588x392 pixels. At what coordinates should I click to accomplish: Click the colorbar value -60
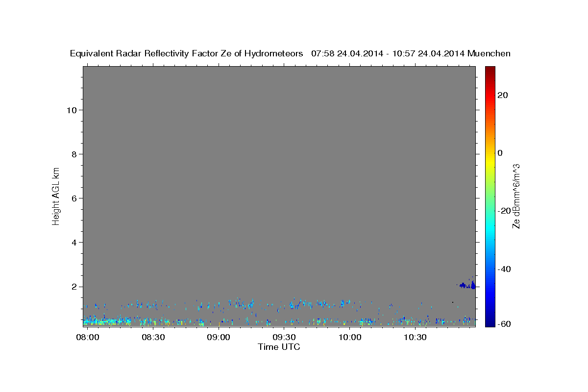(x=504, y=323)
